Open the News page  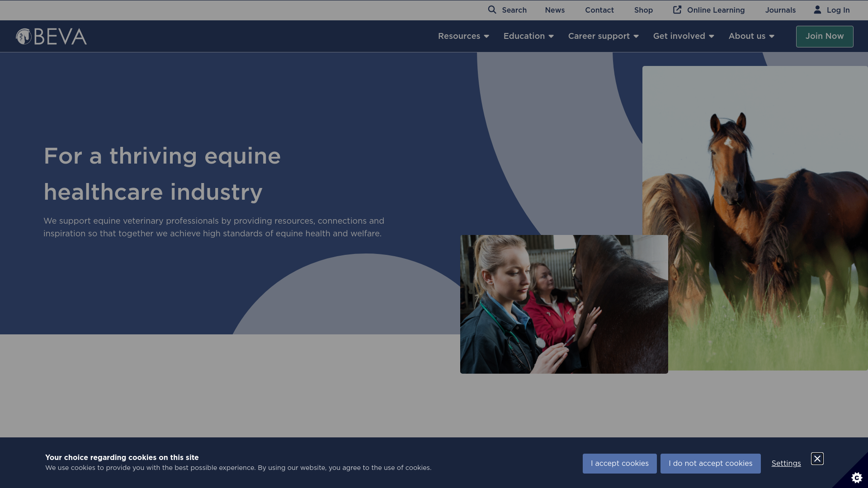(555, 10)
